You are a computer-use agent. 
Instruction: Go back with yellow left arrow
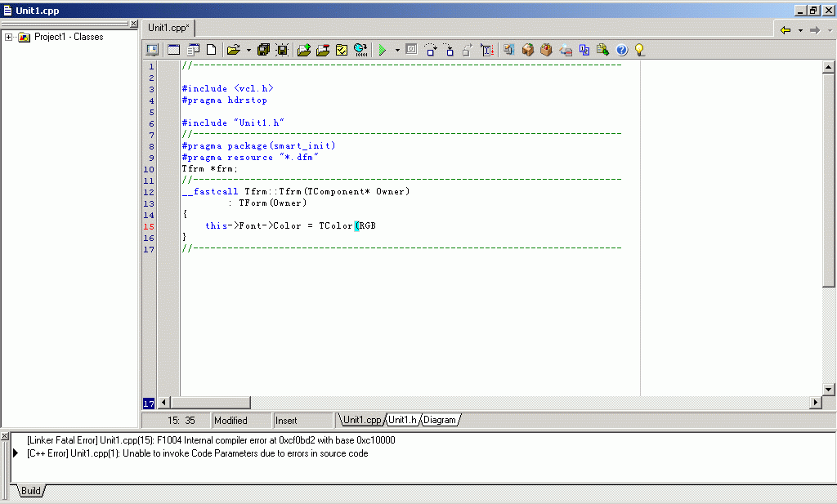click(786, 30)
